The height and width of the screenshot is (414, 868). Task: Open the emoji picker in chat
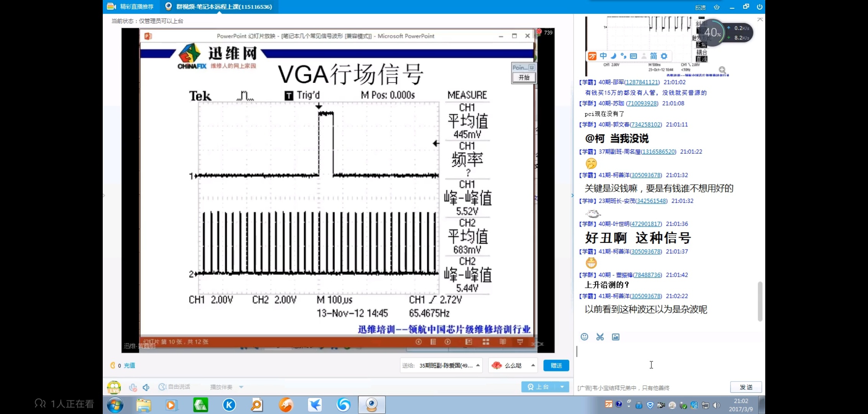[584, 337]
